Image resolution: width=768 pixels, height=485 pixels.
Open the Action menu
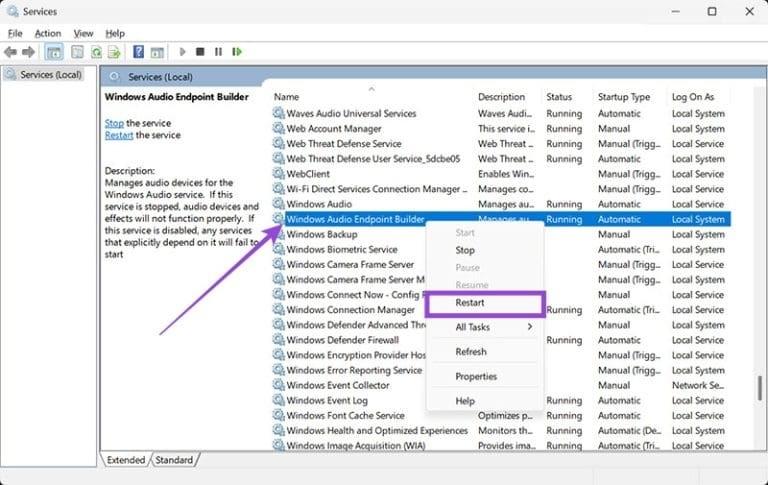[x=47, y=33]
